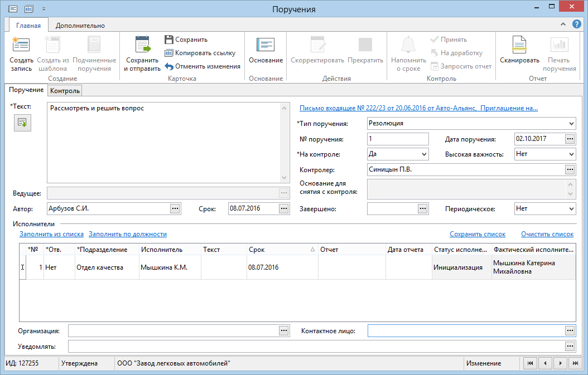
Task: Click Принять checkmark item
Action: 449,40
